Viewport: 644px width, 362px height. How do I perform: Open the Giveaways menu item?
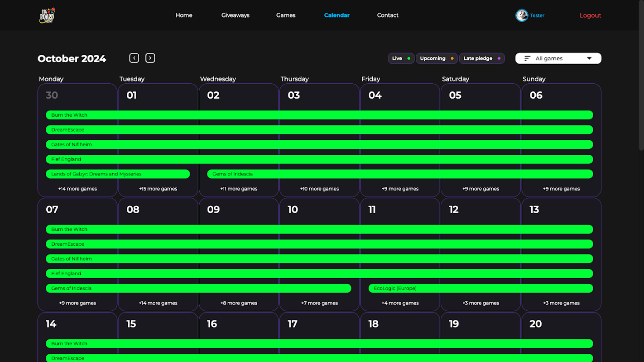(235, 15)
